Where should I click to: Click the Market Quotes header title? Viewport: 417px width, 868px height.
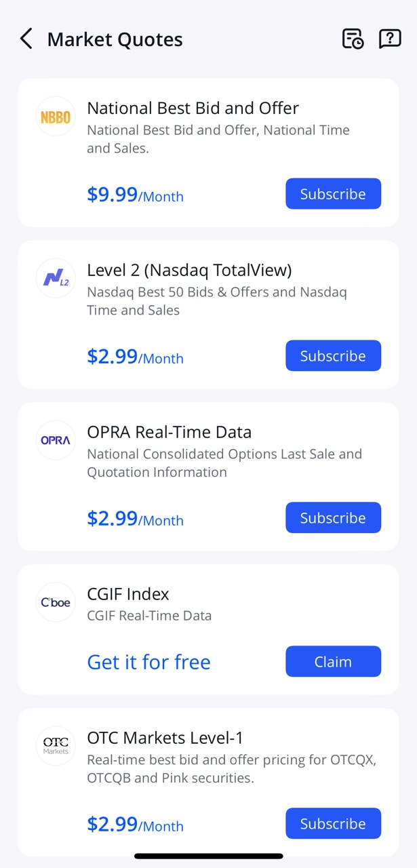(x=115, y=39)
